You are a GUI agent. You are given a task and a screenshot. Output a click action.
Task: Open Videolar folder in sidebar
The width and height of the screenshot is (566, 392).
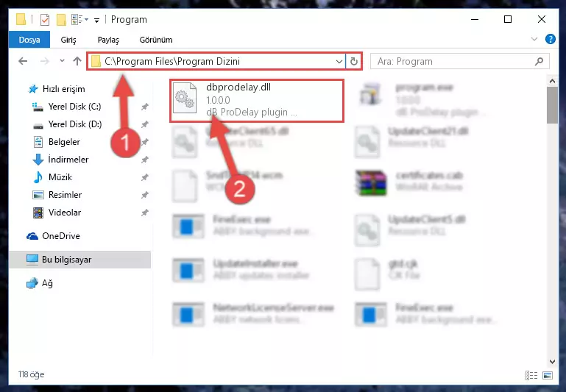[x=57, y=213]
